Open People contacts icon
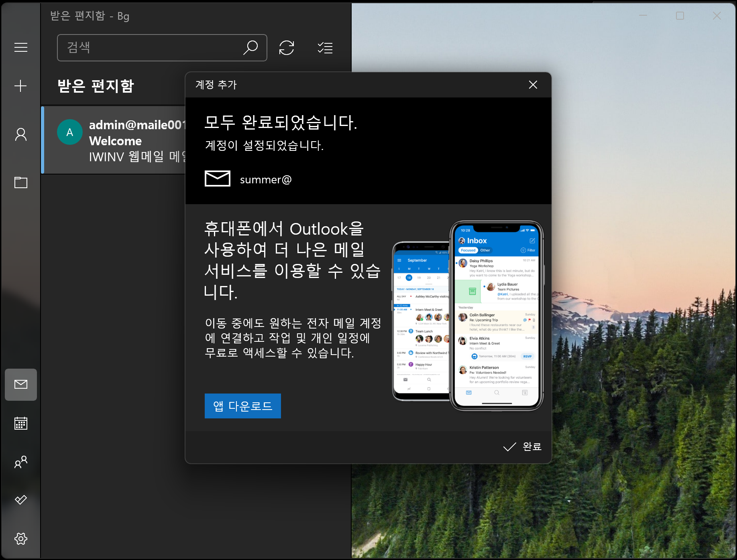The image size is (737, 560). [21, 462]
